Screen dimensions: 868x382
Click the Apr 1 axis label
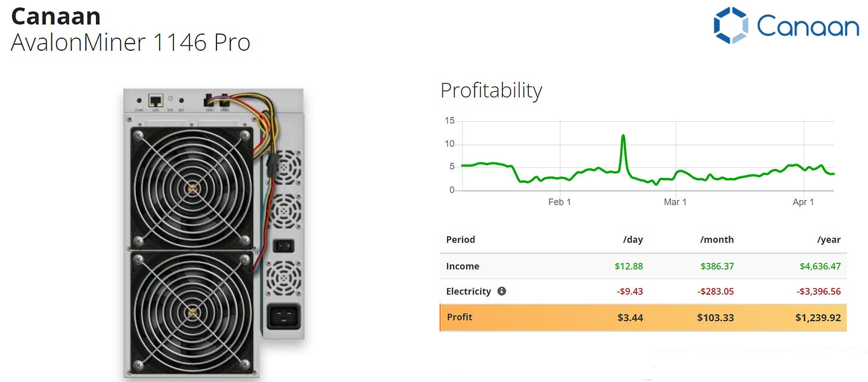803,202
